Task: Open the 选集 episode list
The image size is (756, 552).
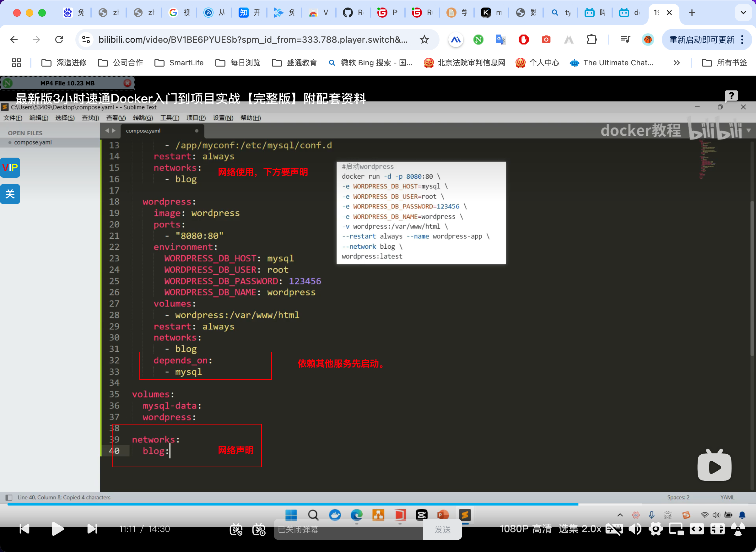Action: (569, 529)
